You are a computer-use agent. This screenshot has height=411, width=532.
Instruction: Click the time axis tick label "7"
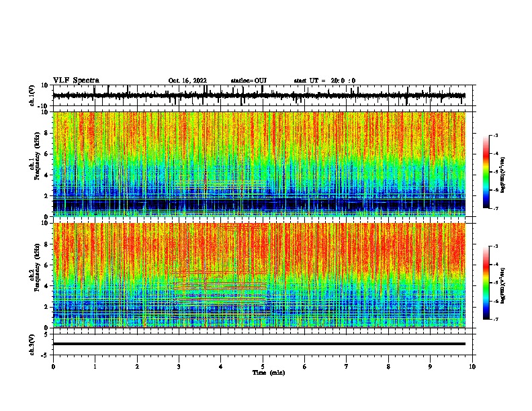point(347,367)
